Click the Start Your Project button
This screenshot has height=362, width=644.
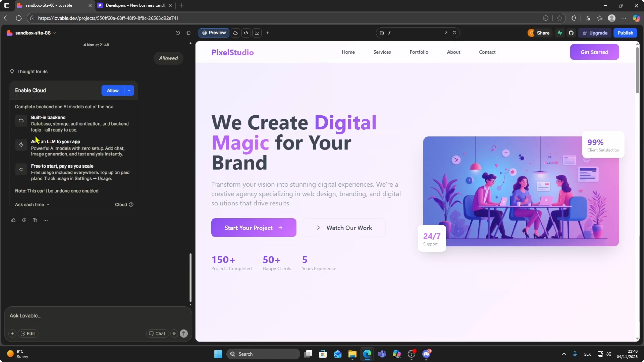point(254,228)
